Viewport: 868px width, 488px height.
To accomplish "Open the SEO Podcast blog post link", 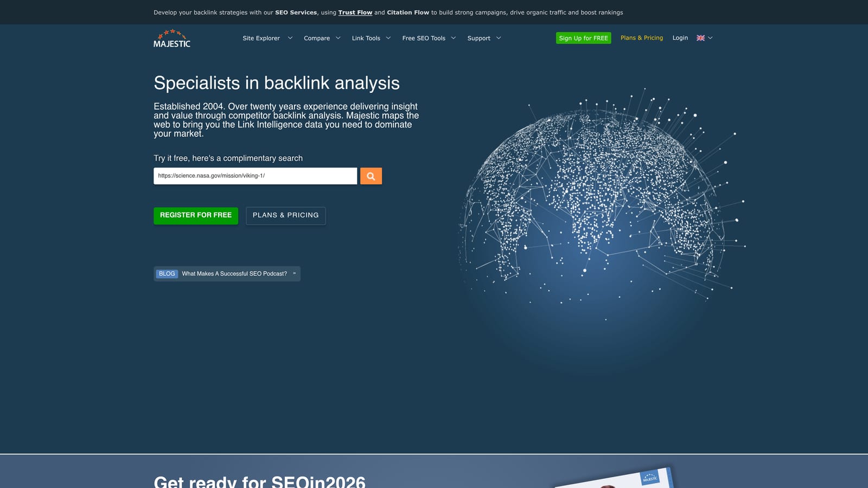I will point(234,274).
